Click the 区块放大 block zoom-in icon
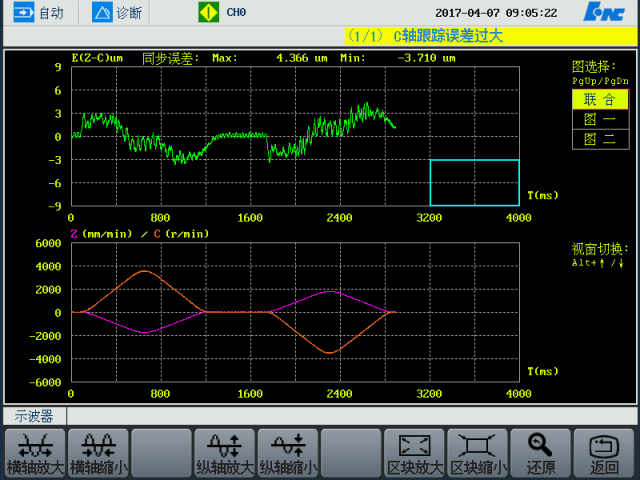 pos(414,445)
